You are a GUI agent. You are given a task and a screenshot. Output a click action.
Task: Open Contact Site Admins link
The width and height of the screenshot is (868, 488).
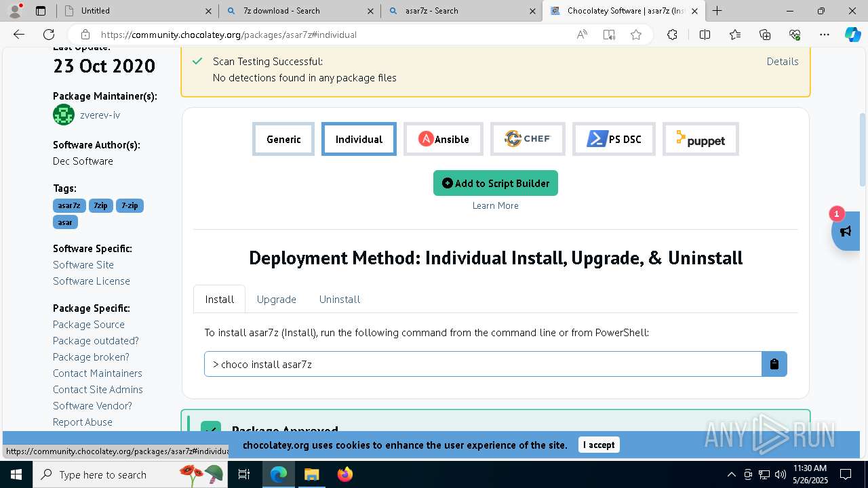point(98,389)
